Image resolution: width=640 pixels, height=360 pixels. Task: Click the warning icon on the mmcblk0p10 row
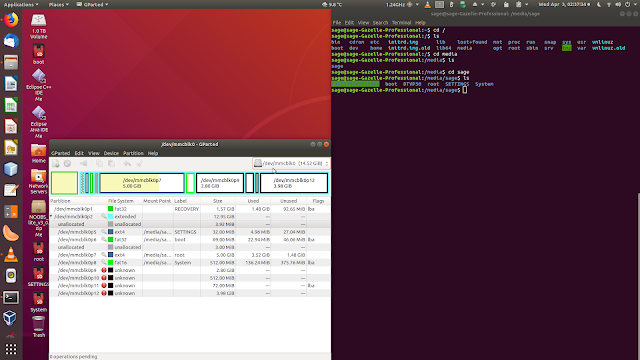pyautogui.click(x=104, y=278)
